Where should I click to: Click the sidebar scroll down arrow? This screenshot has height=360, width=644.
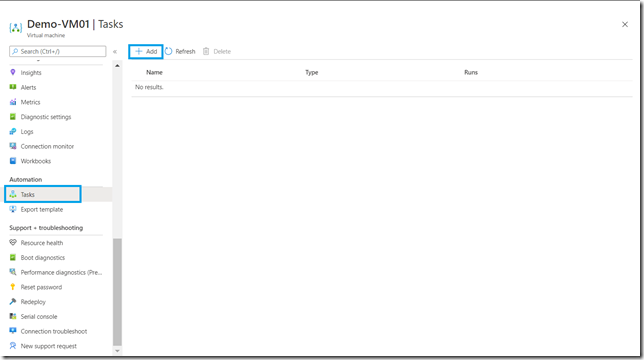click(x=117, y=351)
